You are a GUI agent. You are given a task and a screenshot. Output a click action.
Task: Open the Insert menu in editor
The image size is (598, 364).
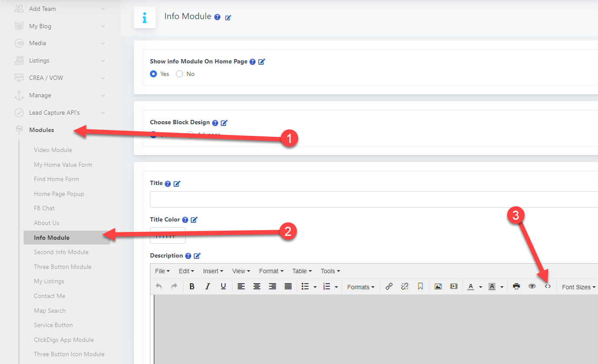coord(213,271)
